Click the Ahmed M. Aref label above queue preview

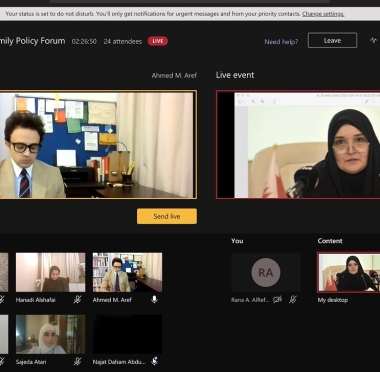174,76
